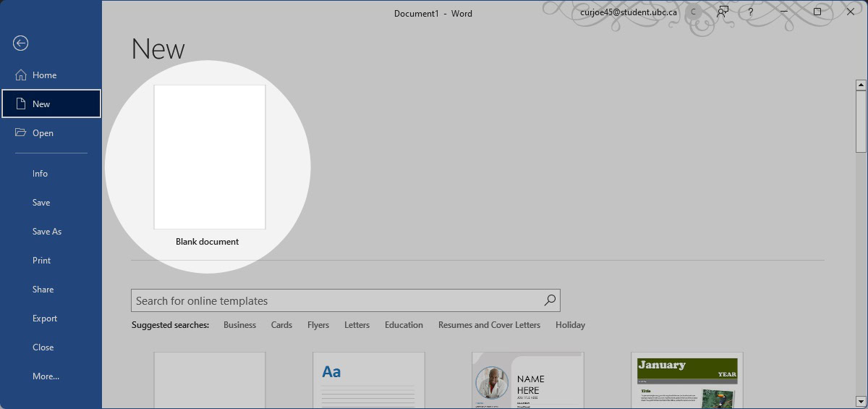Click the scrollbar down arrow
868x409 pixels.
click(x=861, y=401)
